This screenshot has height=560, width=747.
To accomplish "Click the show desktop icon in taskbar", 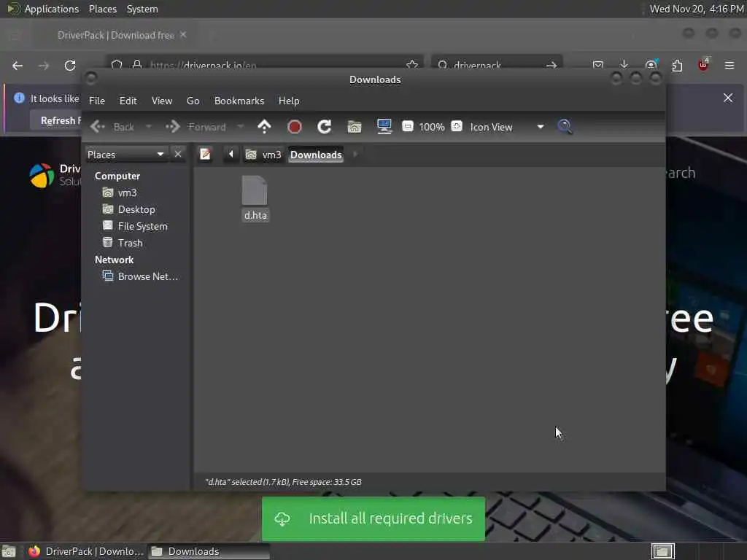I will click(9, 551).
